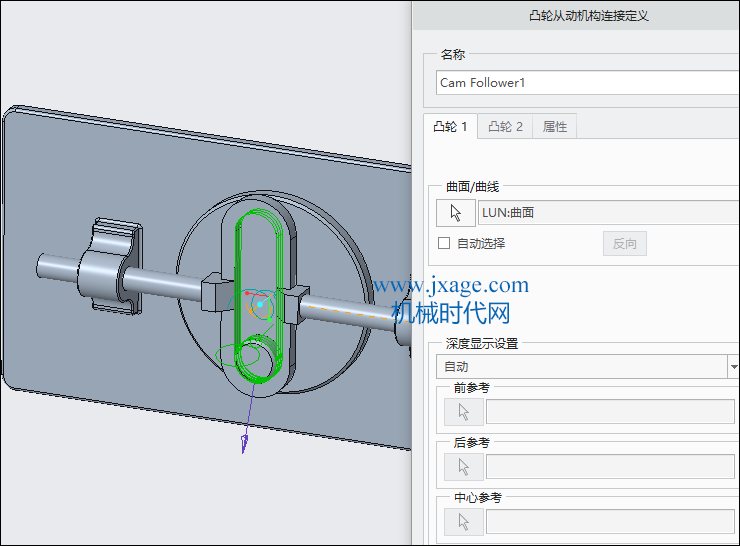
Task: Click the 后参考 reference field
Action: (x=610, y=467)
